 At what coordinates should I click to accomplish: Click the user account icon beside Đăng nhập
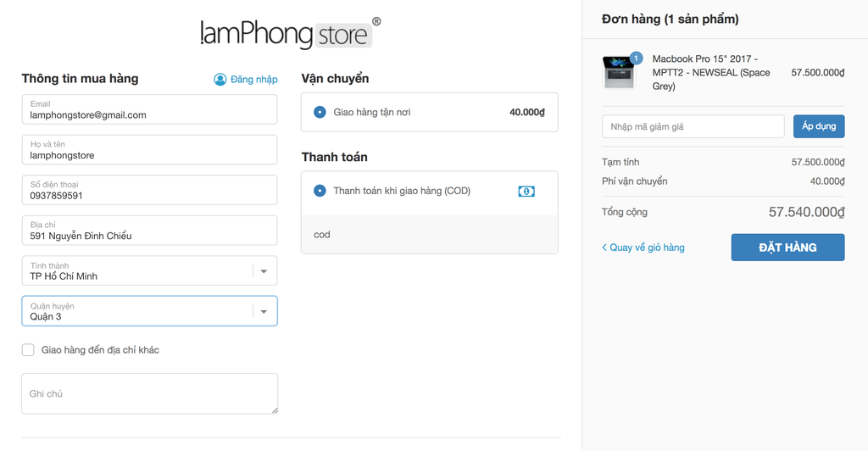coord(220,79)
